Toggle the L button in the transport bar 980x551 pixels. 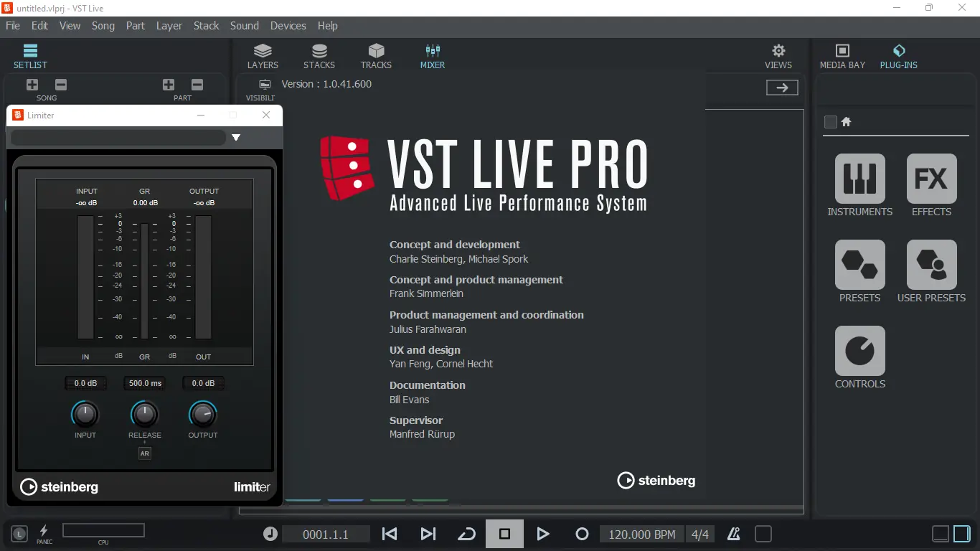(x=19, y=533)
